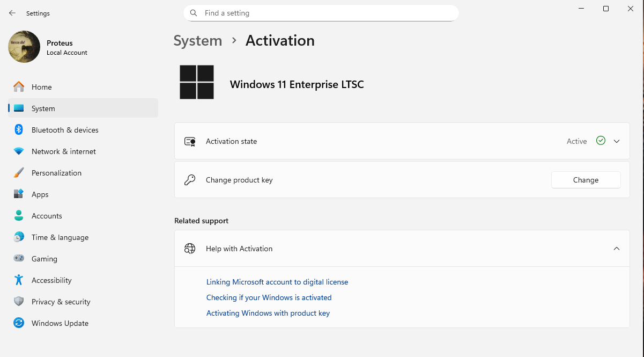This screenshot has width=644, height=357.
Task: Click the Activation state label
Action: [231, 141]
